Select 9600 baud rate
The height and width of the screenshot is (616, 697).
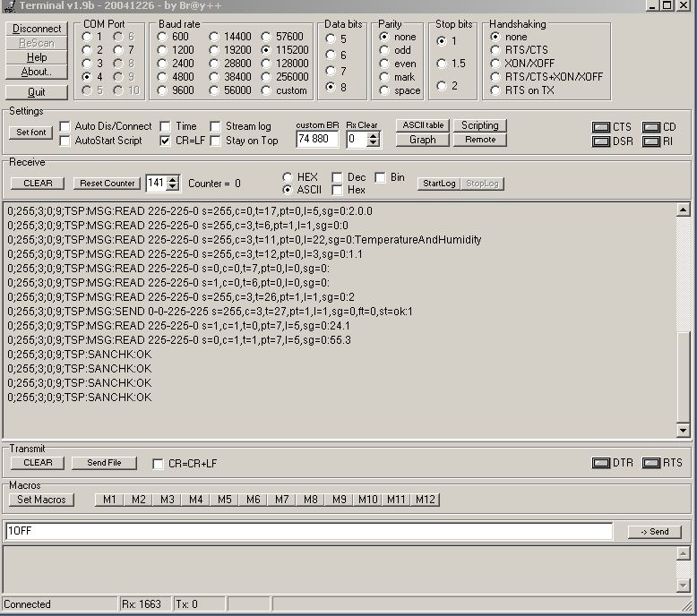[x=161, y=90]
